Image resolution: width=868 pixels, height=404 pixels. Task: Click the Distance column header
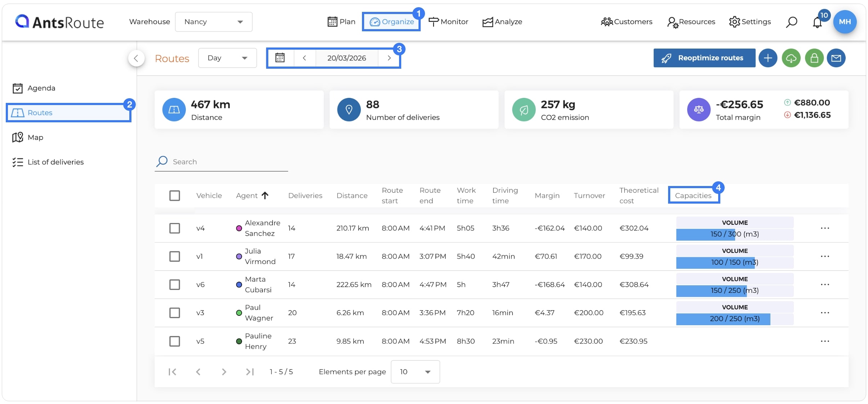click(352, 195)
